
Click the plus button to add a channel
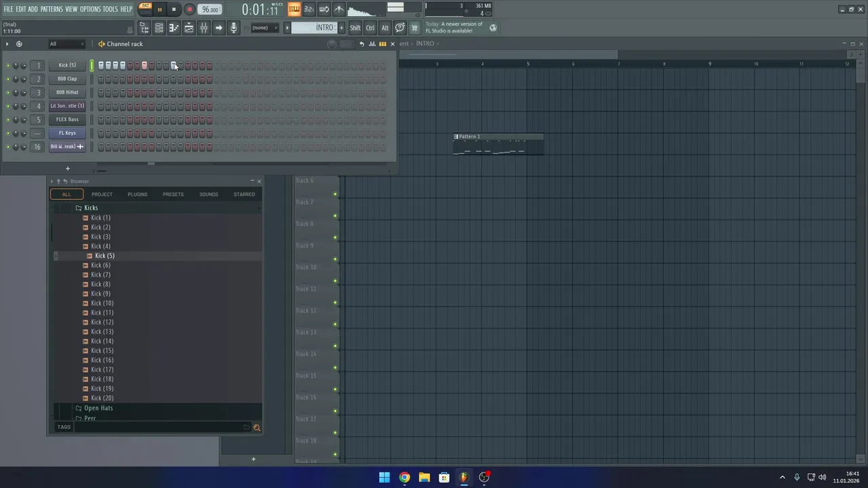pyautogui.click(x=67, y=168)
